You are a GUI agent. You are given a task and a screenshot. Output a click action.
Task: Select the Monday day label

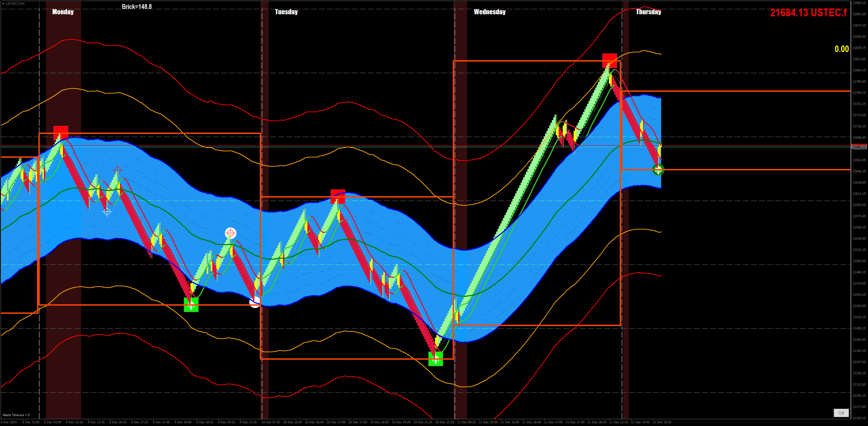[x=63, y=12]
